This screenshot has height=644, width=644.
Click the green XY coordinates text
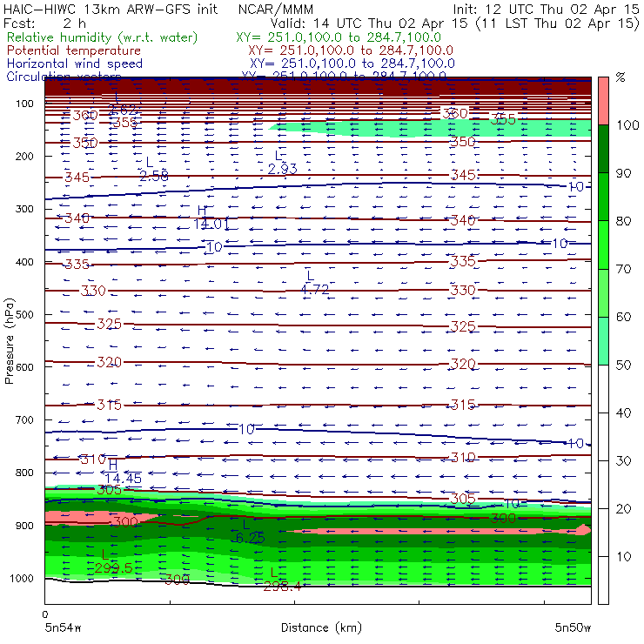339,37
